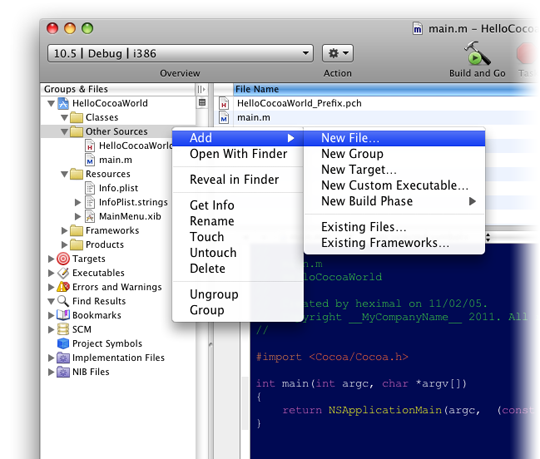Click the Resources folder icon
Viewport: 540px width, 459px height.
point(76,174)
